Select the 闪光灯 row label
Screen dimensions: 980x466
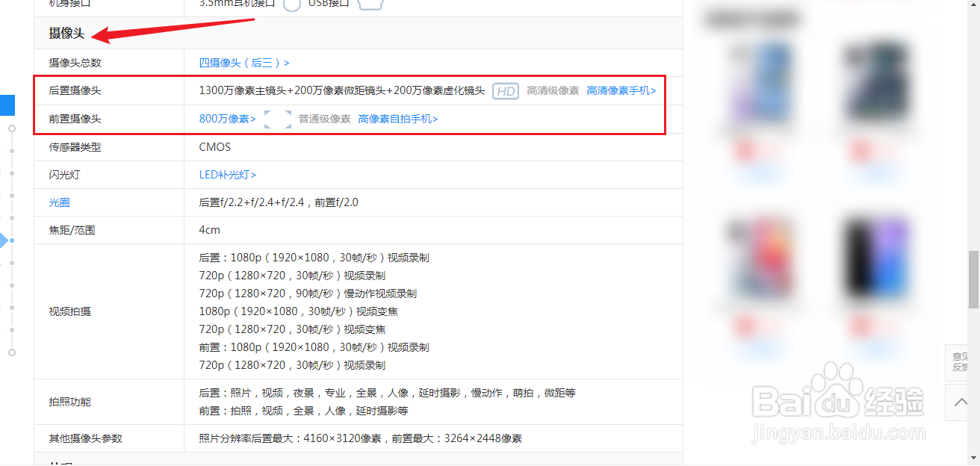point(64,175)
